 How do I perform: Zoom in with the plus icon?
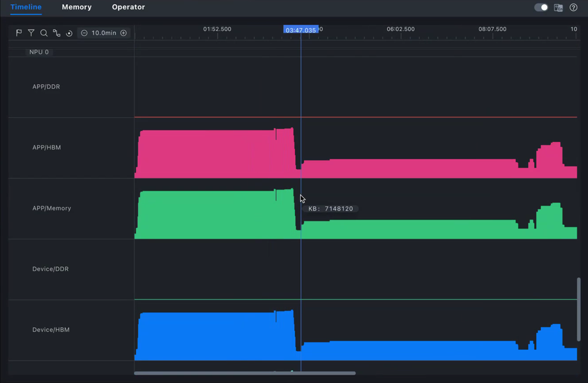[x=124, y=33]
